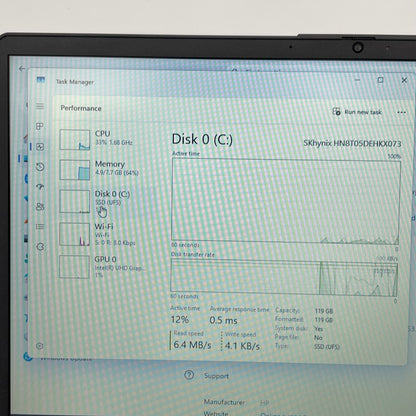Click the Support help icon in Settings window
416x416 pixels.
[x=189, y=375]
